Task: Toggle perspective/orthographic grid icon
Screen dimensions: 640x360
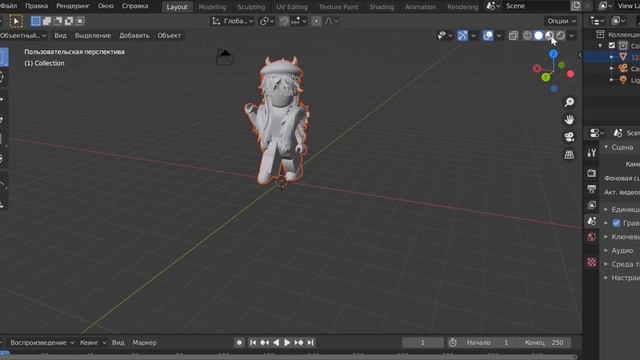Action: pyautogui.click(x=569, y=155)
